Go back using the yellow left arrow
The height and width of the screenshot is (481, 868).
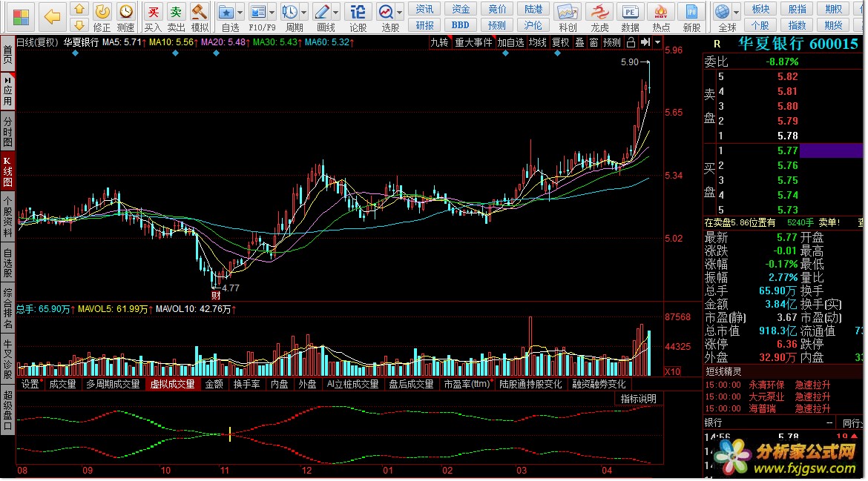coord(52,17)
